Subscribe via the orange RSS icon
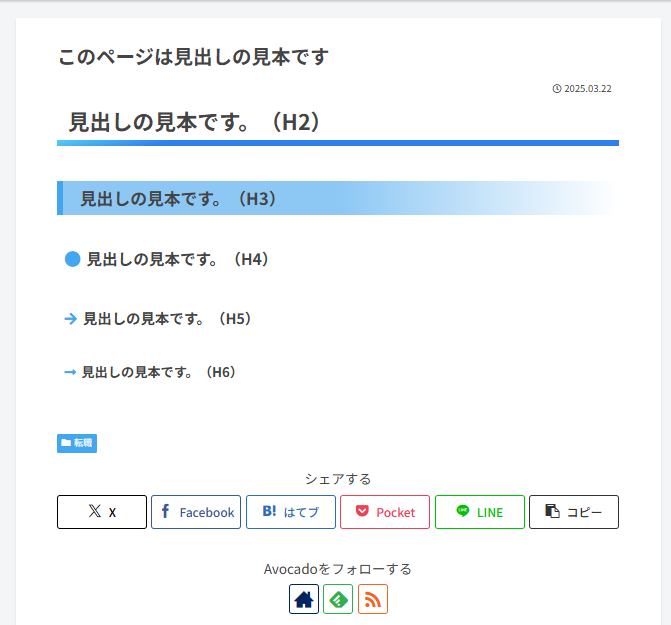 pos(373,599)
